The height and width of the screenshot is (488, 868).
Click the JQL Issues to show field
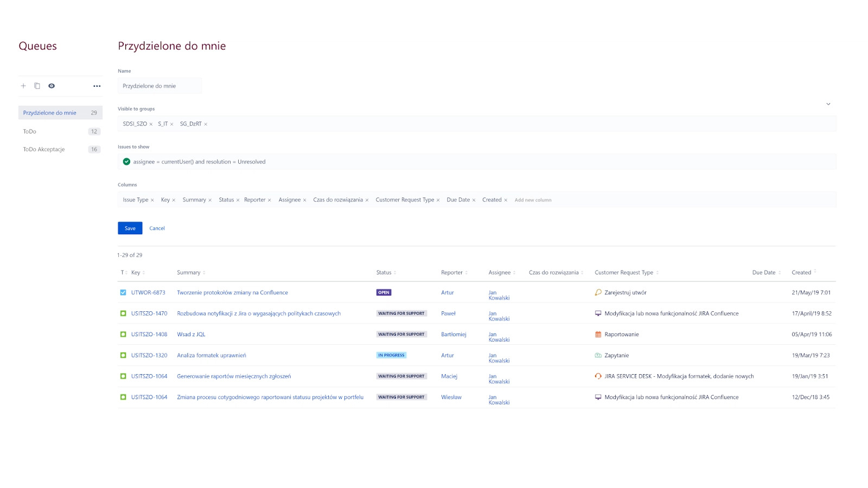pyautogui.click(x=477, y=162)
